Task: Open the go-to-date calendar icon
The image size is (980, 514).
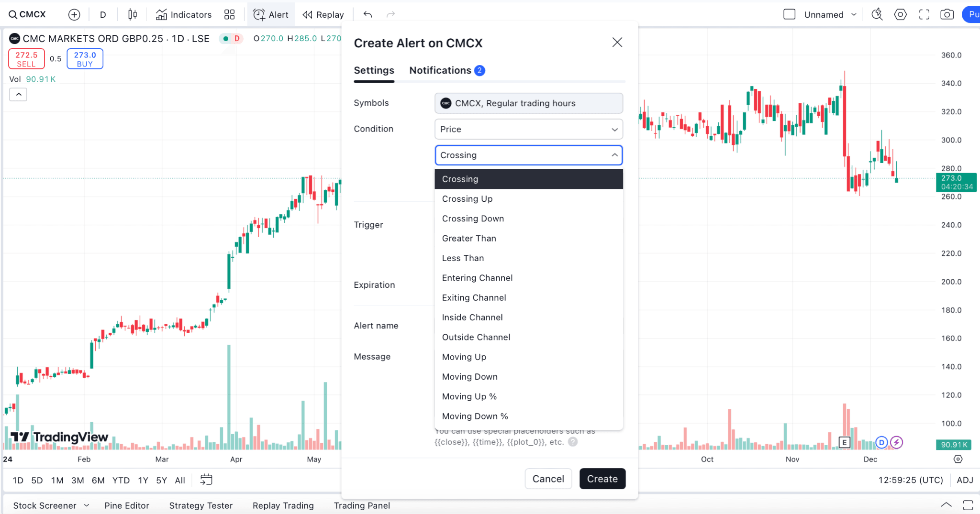Action: [206, 480]
